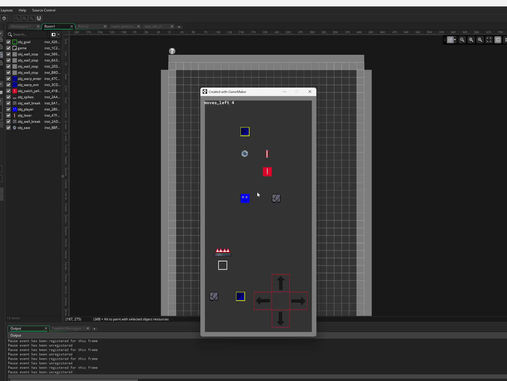The width and height of the screenshot is (507, 381).
Task: Uncheck the obj_warp_enter checkbox
Action: (9, 79)
